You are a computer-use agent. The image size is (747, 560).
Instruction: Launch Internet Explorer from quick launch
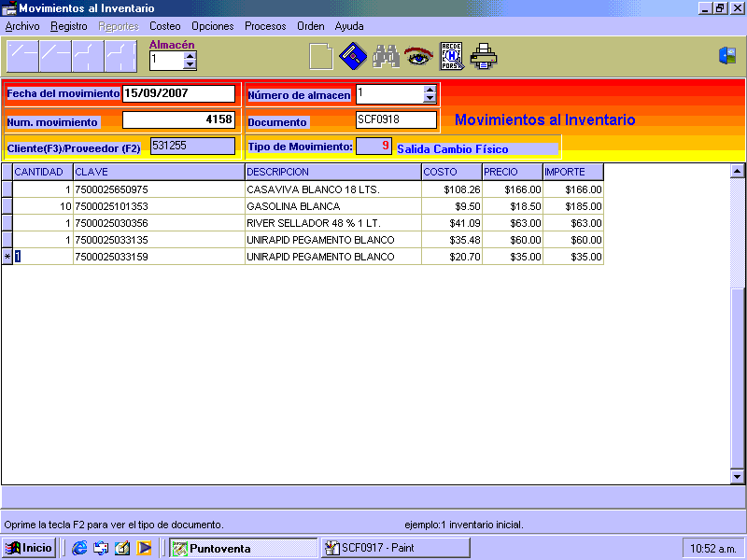79,548
